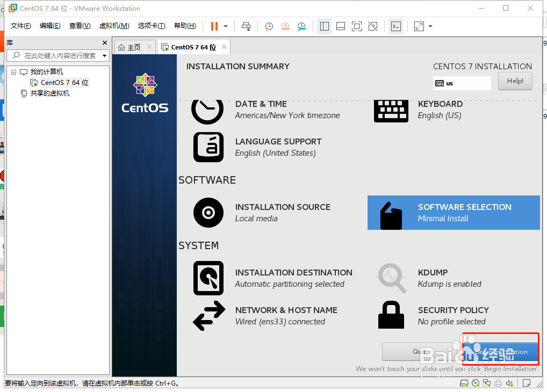Viewport: 547px width, 392px height.
Task: Open the 虚拟机(M) menu
Action: 114,25
